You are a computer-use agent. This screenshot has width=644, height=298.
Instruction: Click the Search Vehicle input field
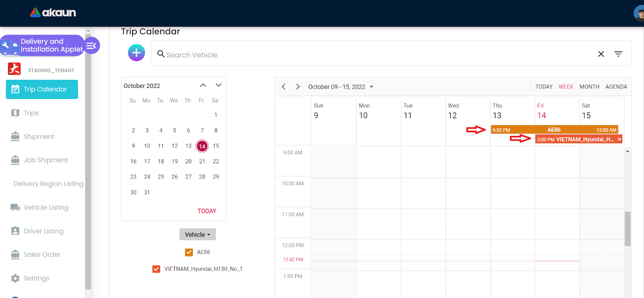tap(374, 55)
